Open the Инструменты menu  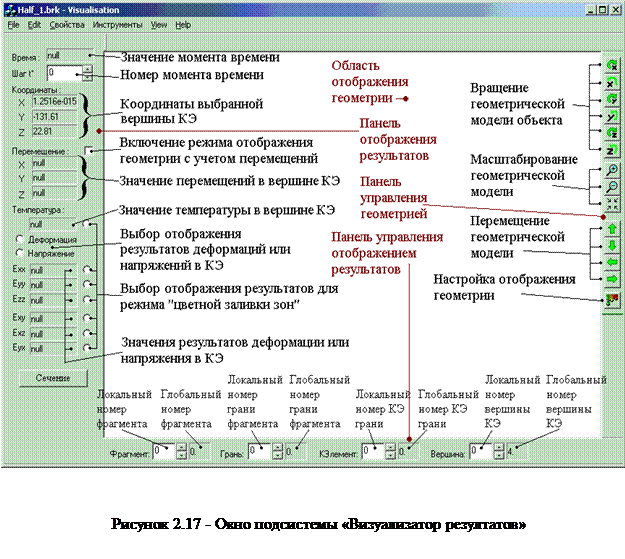pyautogui.click(x=118, y=25)
